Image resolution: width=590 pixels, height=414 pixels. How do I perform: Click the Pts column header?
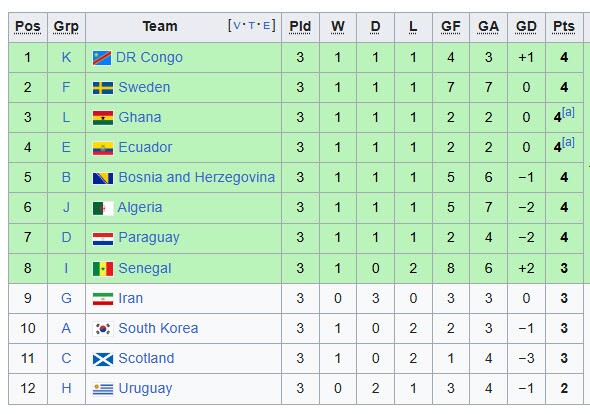pos(564,27)
